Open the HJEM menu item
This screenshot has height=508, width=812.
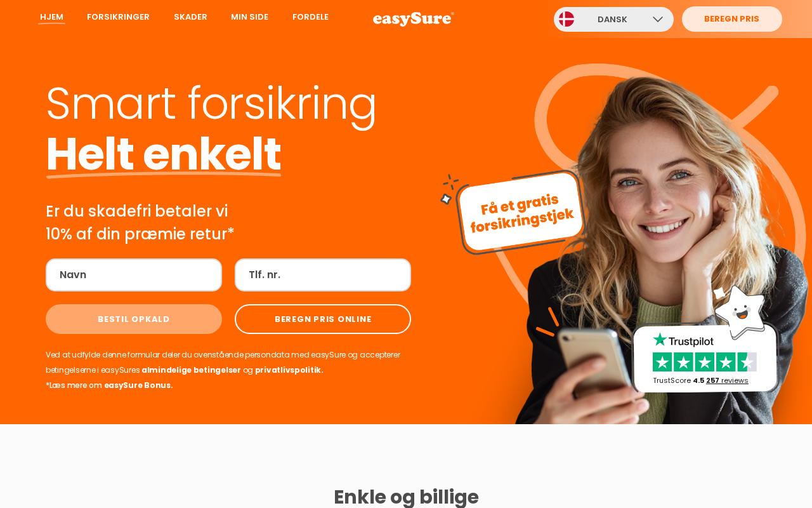[x=51, y=17]
